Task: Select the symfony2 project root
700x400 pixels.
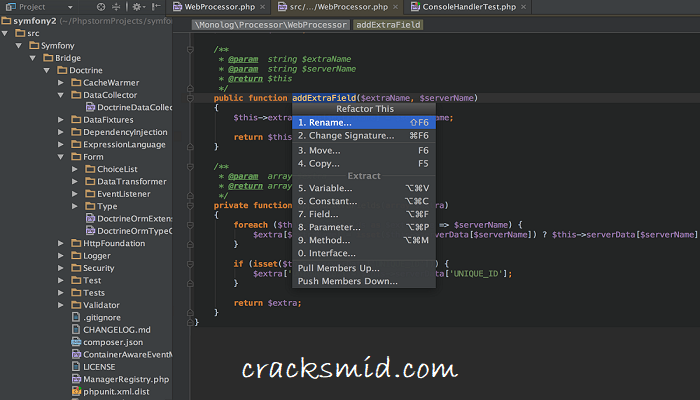Action: (35, 21)
